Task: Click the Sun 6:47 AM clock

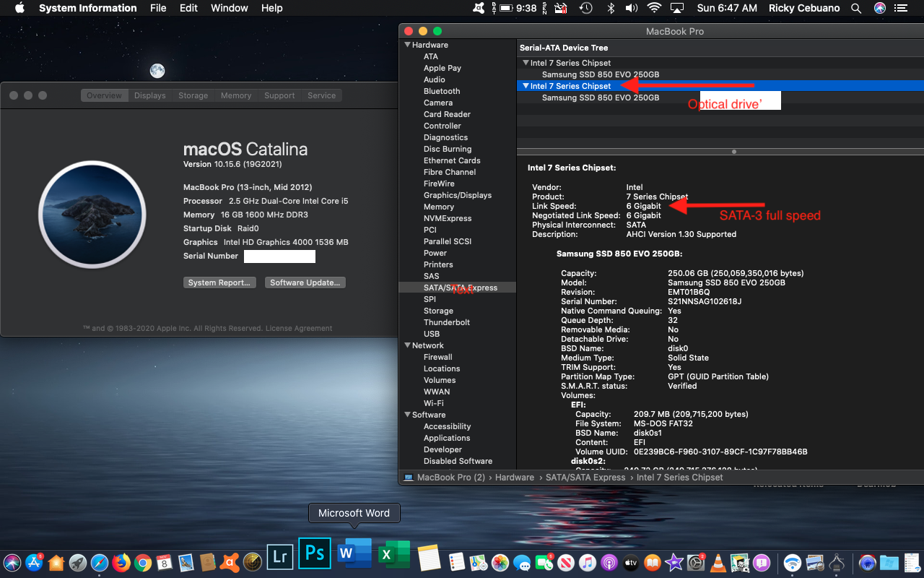Action: click(727, 8)
